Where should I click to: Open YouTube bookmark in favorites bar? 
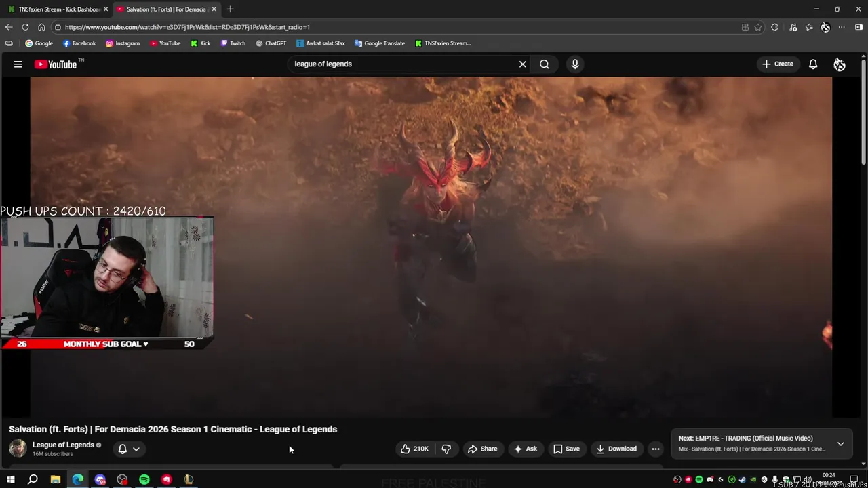[x=165, y=43]
